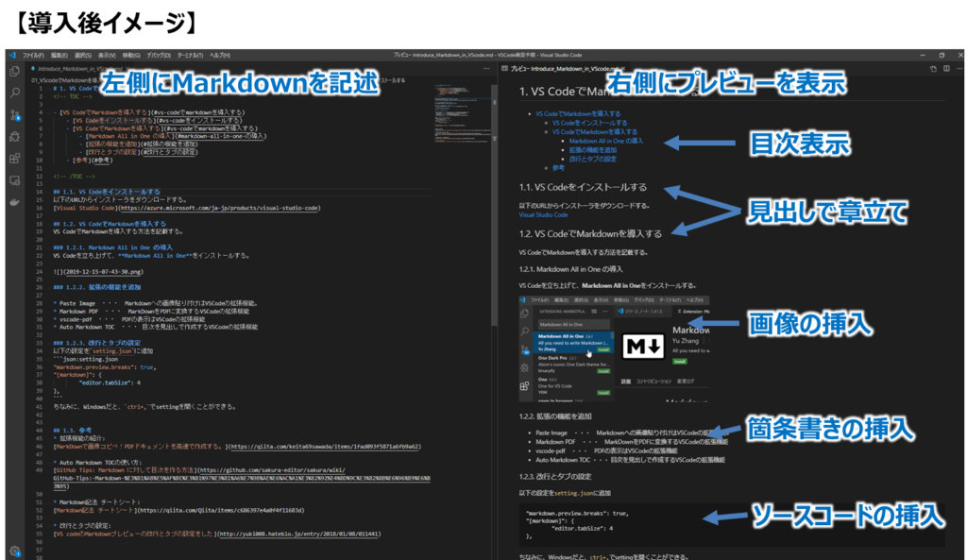Collapse the fold arrow at editor line 14
This screenshot has width=967, height=560.
coord(49,192)
